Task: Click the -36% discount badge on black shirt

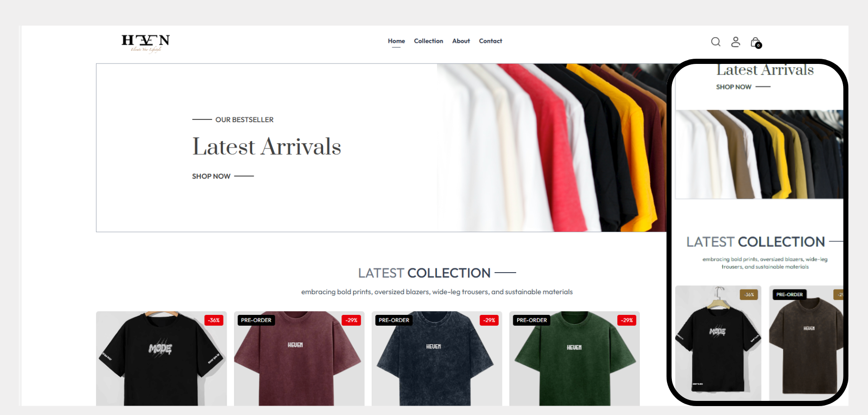Action: point(214,320)
